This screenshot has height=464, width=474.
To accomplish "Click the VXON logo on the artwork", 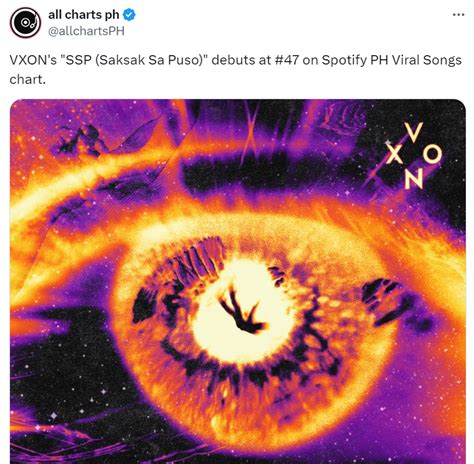I will tap(414, 156).
